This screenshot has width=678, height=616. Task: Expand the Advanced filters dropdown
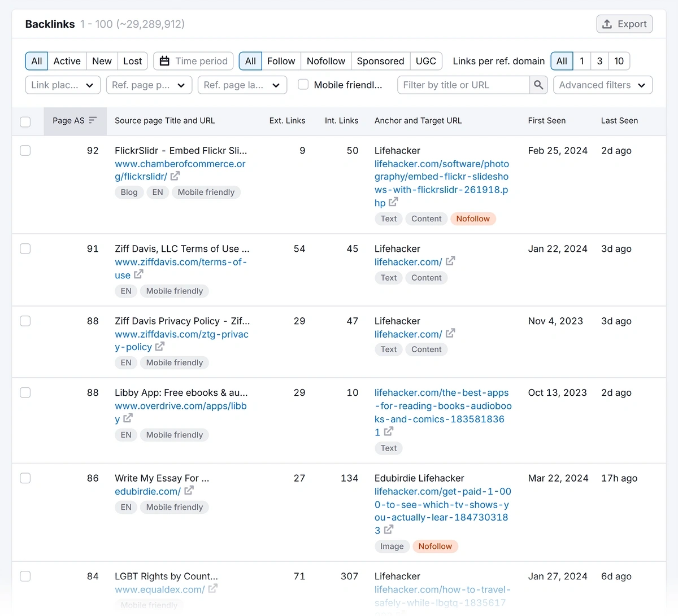click(x=603, y=85)
